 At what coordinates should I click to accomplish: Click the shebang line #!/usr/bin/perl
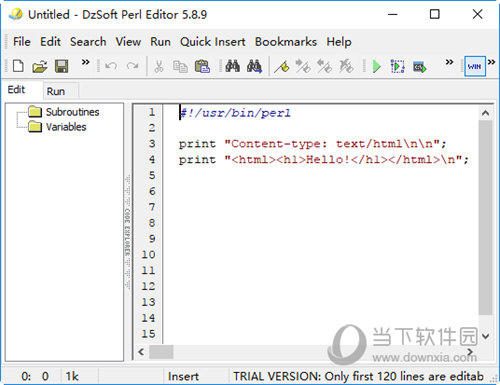pos(235,113)
